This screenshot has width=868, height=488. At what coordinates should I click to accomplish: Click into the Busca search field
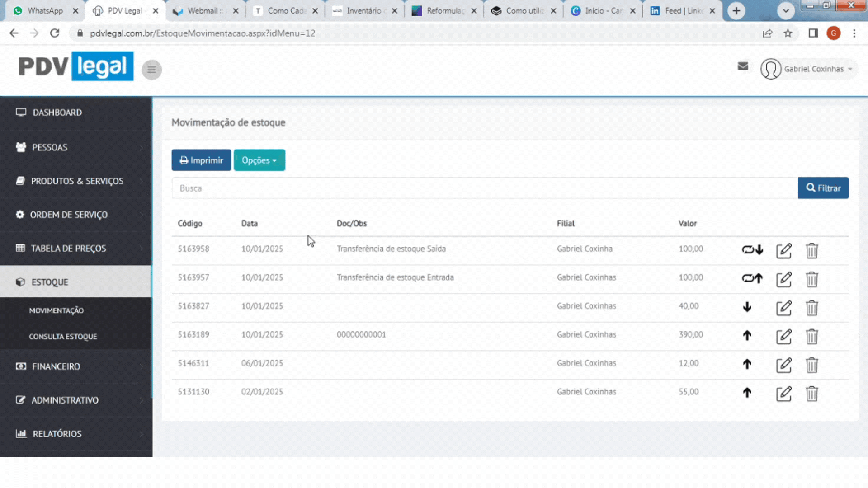click(484, 188)
